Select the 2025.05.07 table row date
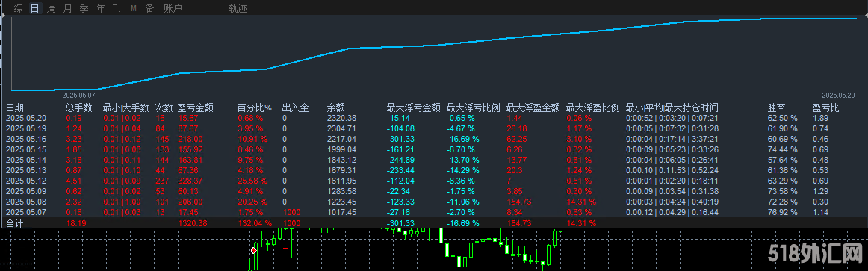Screen dimensions: 868x271 [25, 212]
